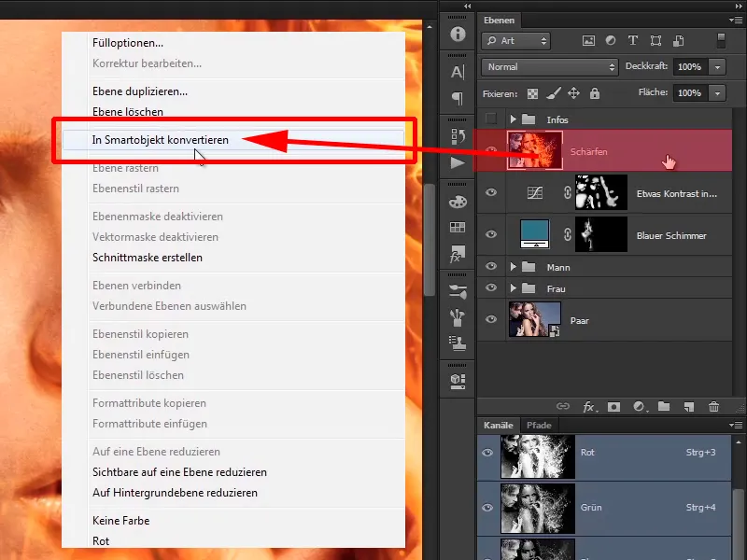This screenshot has height=560, width=747.
Task: Lock transparent pixels in Fixieren row
Action: [532, 94]
